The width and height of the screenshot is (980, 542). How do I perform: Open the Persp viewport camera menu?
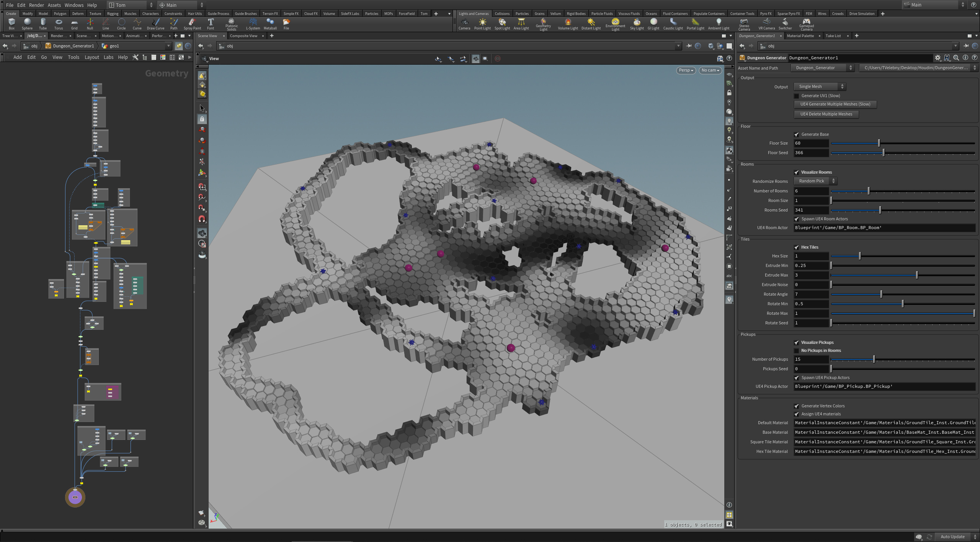click(686, 70)
